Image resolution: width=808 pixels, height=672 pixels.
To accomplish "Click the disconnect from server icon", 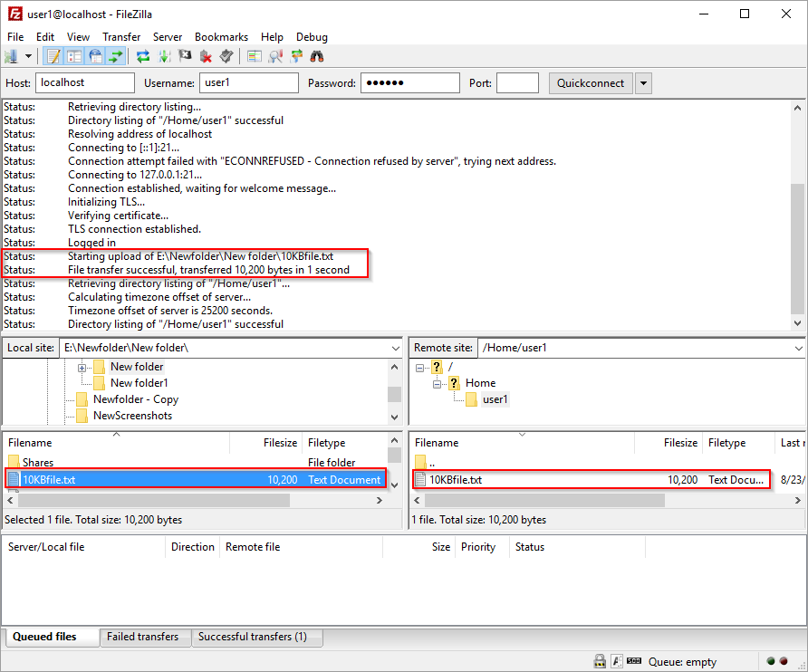I will (x=206, y=56).
